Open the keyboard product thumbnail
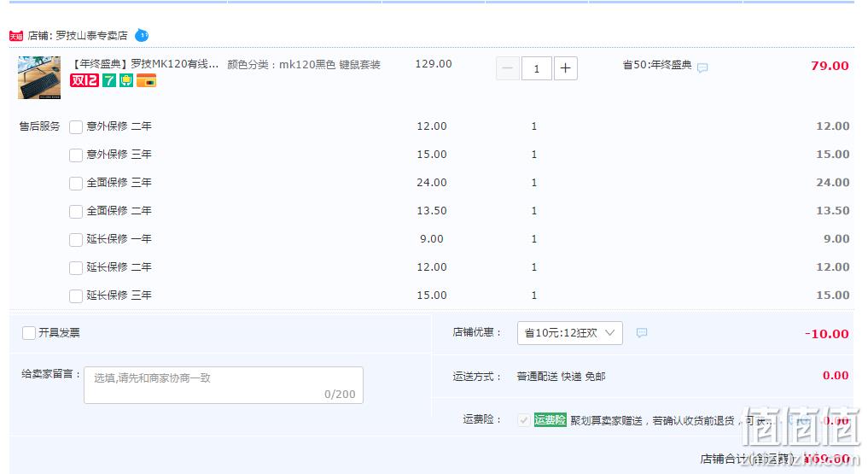This screenshot has height=474, width=868. tap(39, 78)
